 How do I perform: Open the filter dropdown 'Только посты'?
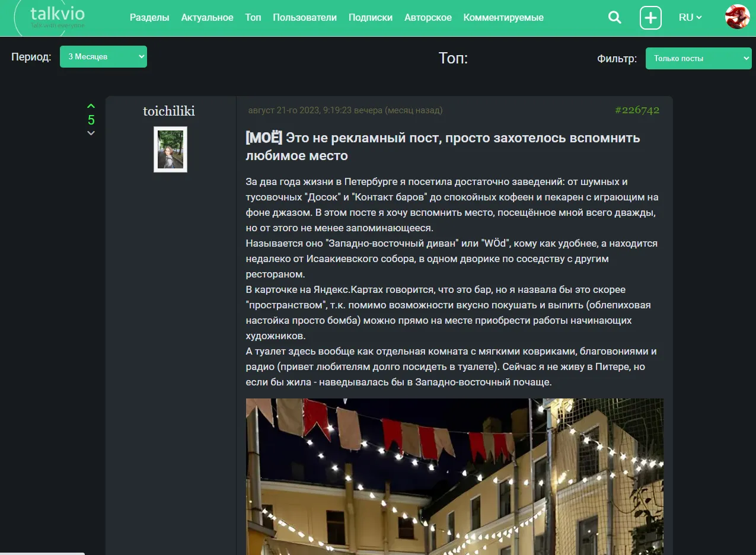coord(698,58)
